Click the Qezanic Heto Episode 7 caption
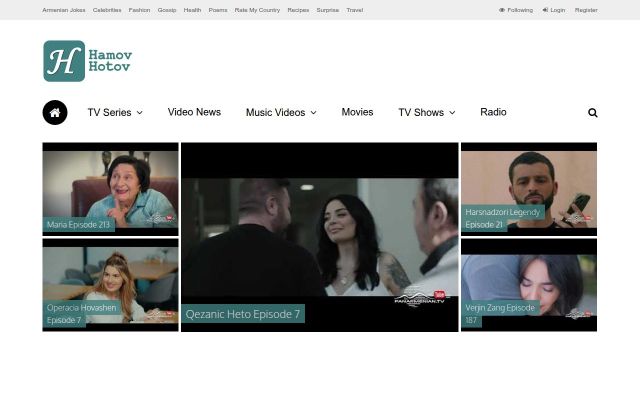The width and height of the screenshot is (640, 400). tap(243, 314)
